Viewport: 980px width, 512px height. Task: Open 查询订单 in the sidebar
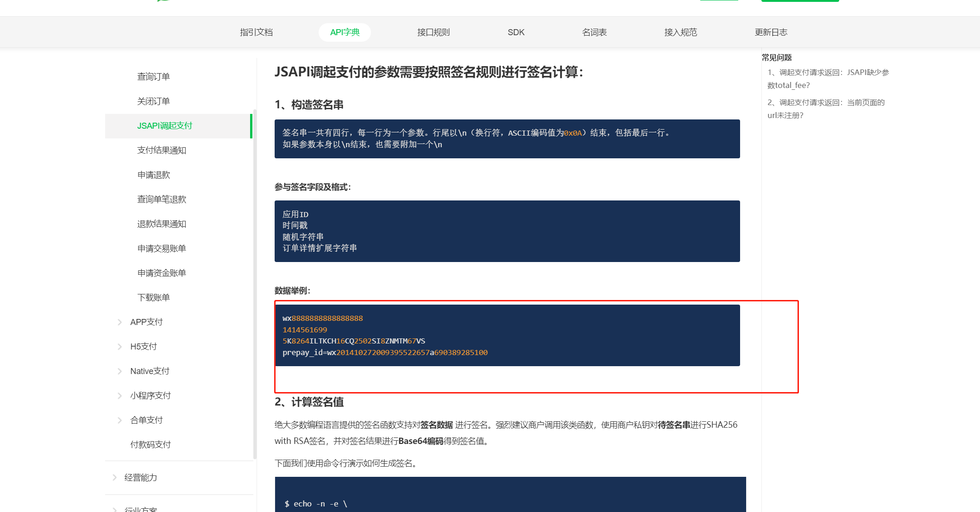tap(153, 77)
